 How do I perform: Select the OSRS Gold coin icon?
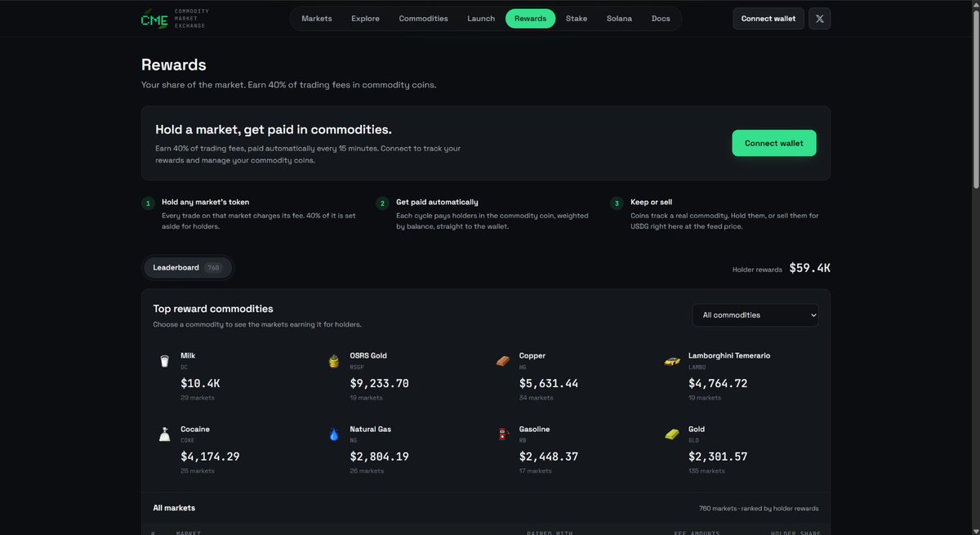coord(333,361)
